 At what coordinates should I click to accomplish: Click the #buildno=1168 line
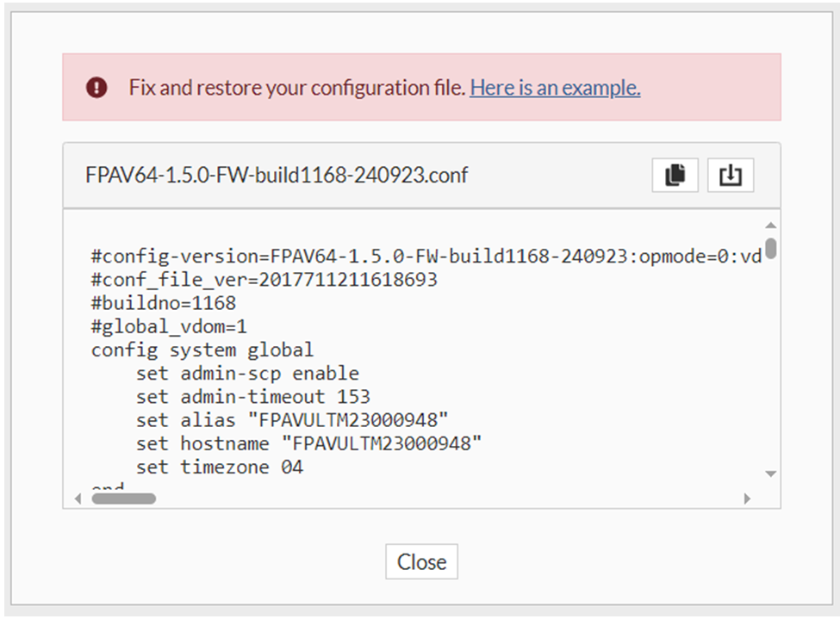pos(164,303)
